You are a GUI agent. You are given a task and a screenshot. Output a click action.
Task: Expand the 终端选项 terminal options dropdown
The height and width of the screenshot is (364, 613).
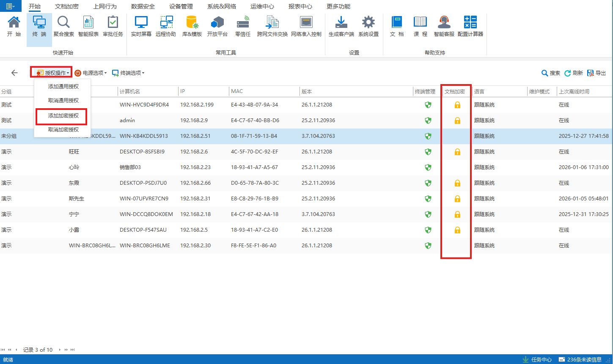[128, 73]
